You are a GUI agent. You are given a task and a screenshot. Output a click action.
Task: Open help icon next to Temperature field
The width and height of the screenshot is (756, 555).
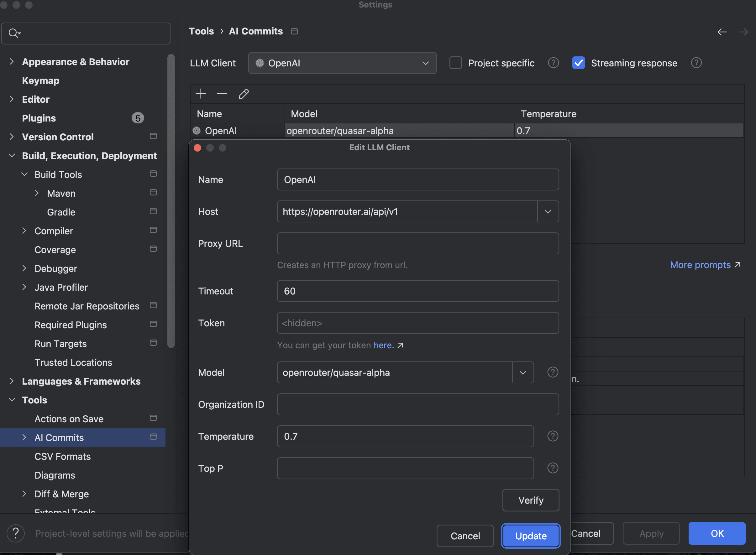pyautogui.click(x=553, y=436)
